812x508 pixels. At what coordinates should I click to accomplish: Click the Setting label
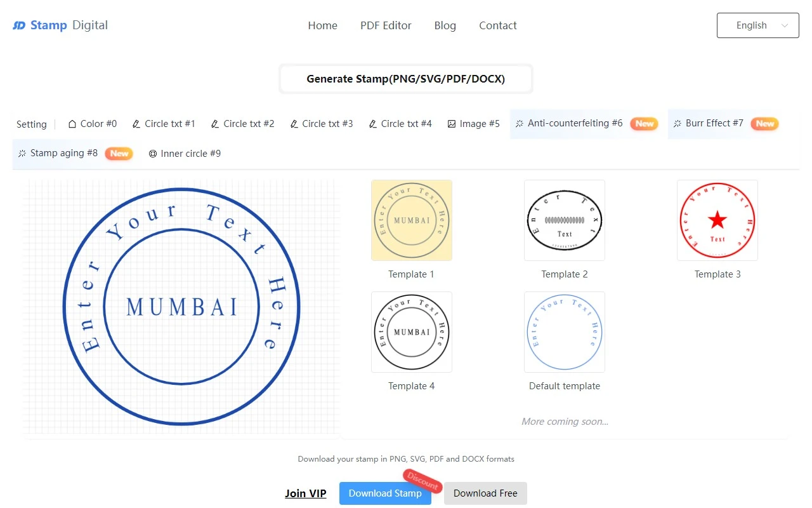point(32,124)
